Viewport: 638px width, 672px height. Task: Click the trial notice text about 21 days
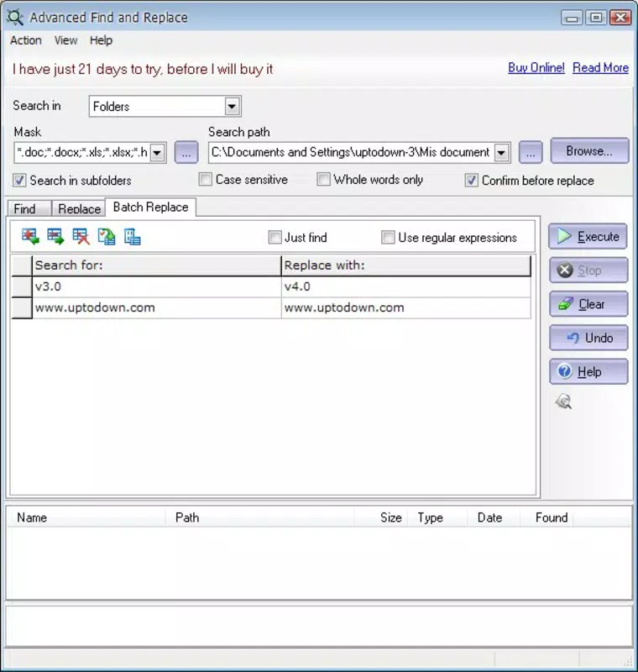click(143, 69)
